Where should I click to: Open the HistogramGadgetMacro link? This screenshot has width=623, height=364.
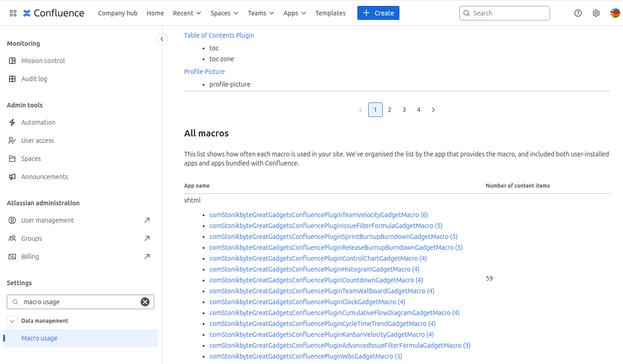[314, 269]
